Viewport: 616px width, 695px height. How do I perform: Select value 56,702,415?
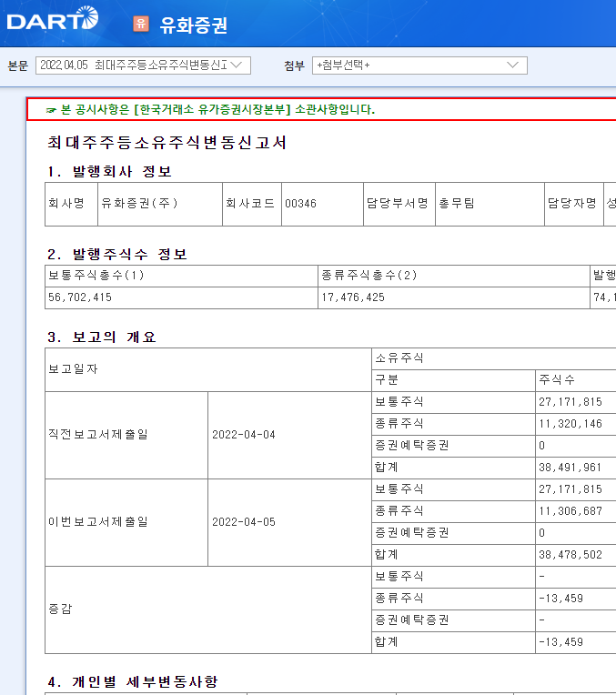[x=80, y=297]
